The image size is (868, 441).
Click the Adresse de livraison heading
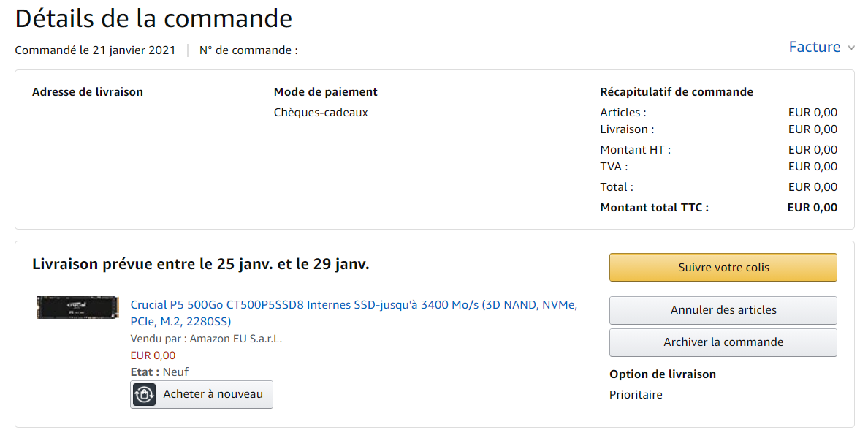click(88, 92)
